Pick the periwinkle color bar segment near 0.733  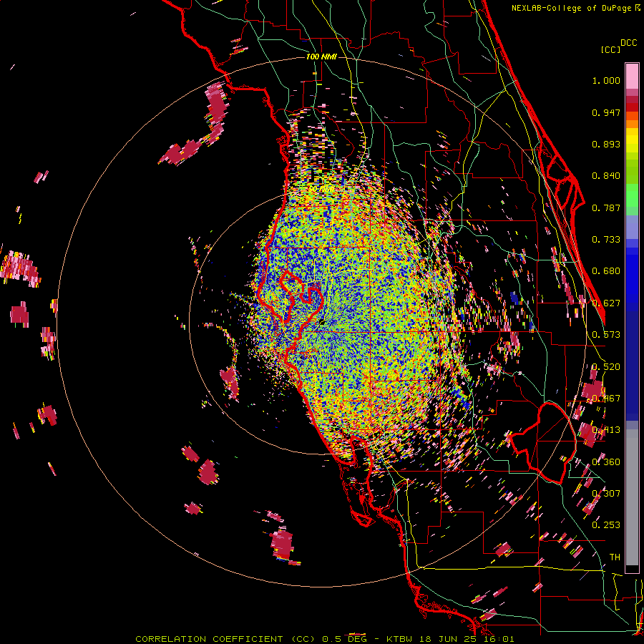(632, 227)
